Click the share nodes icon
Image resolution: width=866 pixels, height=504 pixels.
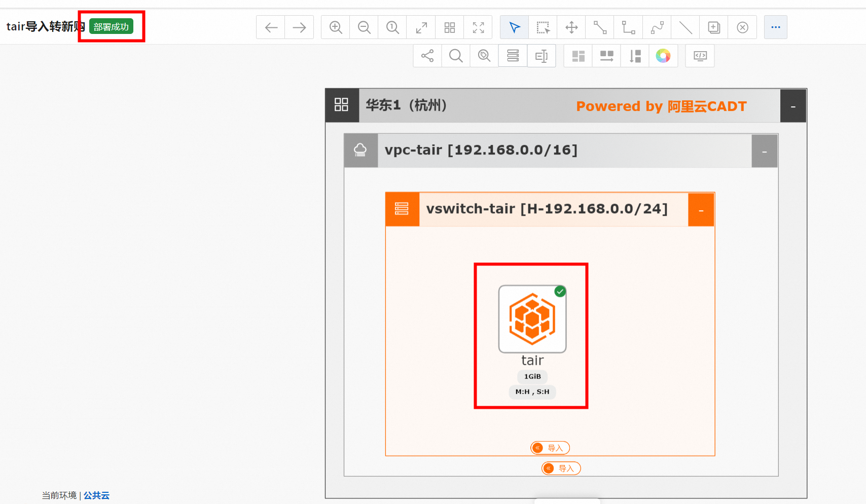(427, 56)
